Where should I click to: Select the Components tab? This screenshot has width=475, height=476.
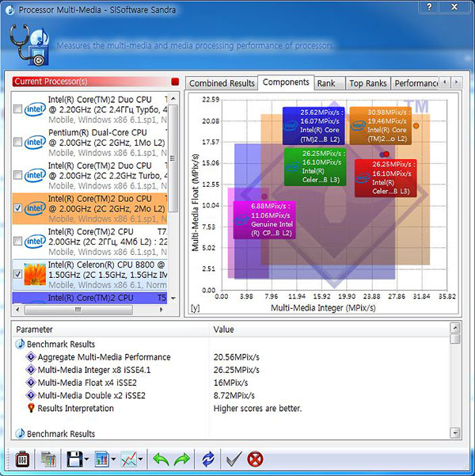coord(286,82)
